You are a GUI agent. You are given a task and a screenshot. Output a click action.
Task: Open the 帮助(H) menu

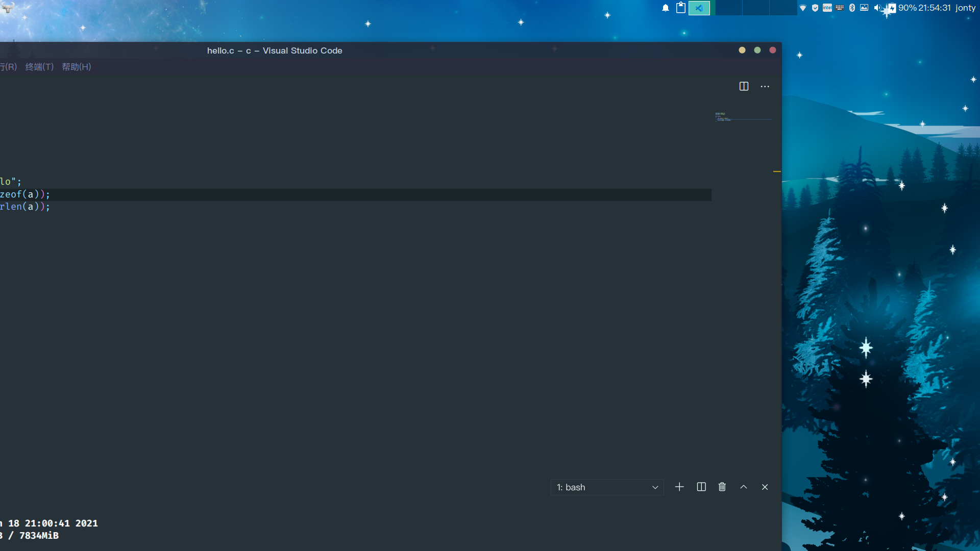76,67
